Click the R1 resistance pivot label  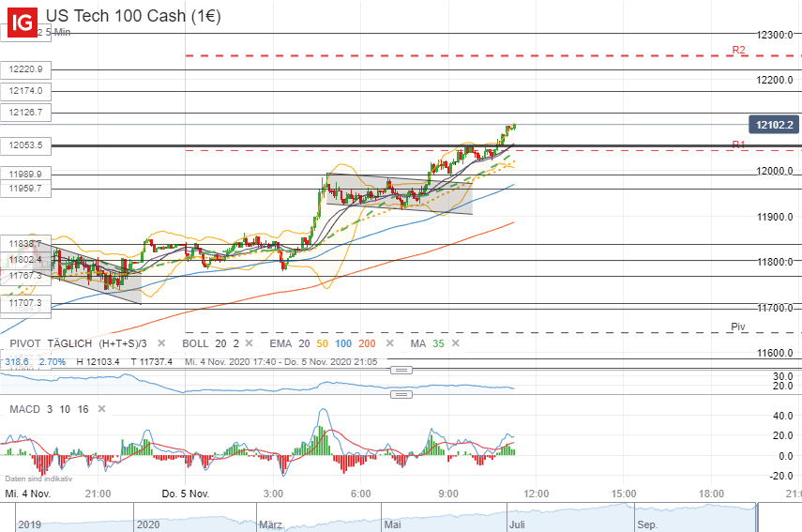pyautogui.click(x=738, y=144)
